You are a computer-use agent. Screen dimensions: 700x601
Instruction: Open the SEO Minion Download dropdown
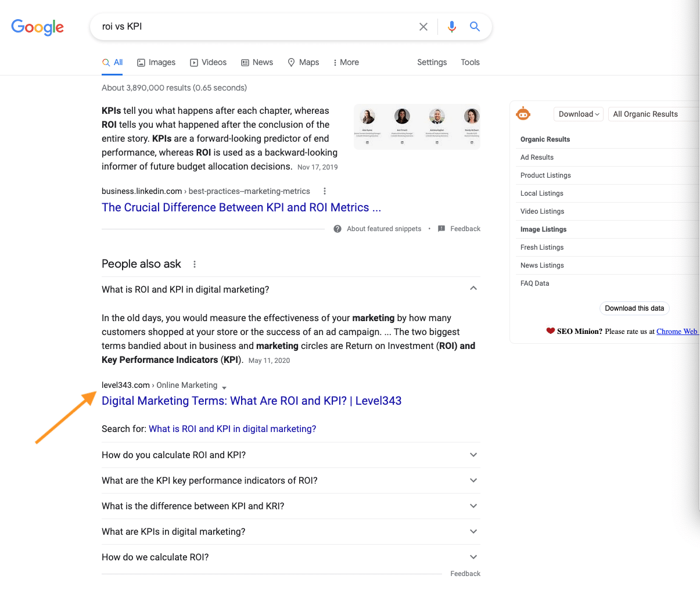pyautogui.click(x=579, y=114)
